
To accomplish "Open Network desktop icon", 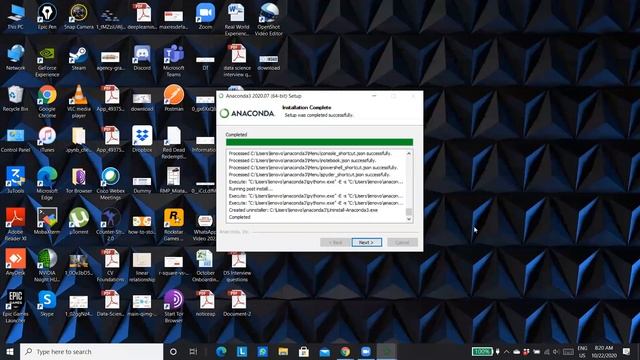I will click(x=16, y=58).
